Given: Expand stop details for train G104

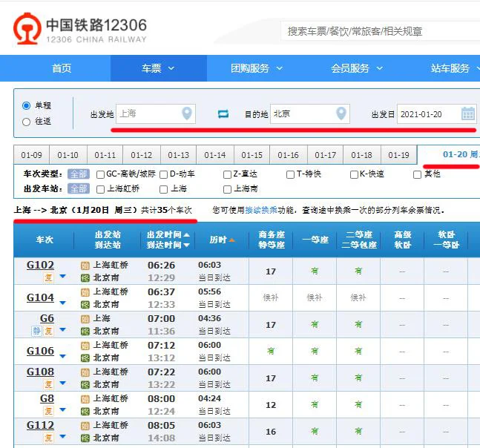Looking at the screenshot, I should pyautogui.click(x=63, y=303).
